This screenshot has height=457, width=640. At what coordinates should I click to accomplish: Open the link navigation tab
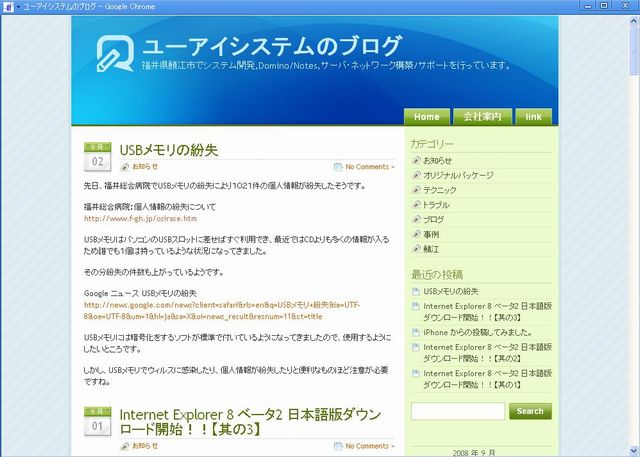[533, 117]
